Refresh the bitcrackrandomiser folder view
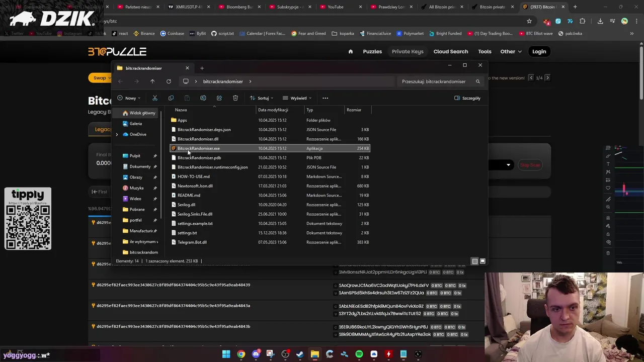This screenshot has width=644, height=362. (x=169, y=81)
